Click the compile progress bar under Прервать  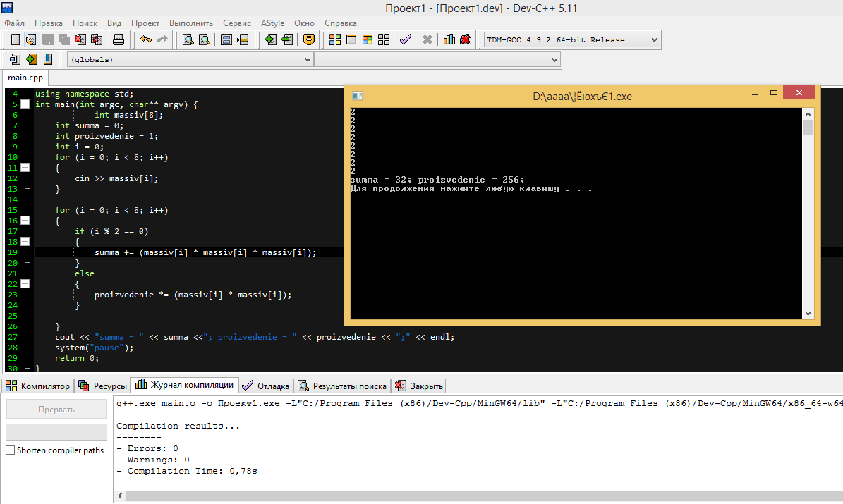pyautogui.click(x=56, y=432)
